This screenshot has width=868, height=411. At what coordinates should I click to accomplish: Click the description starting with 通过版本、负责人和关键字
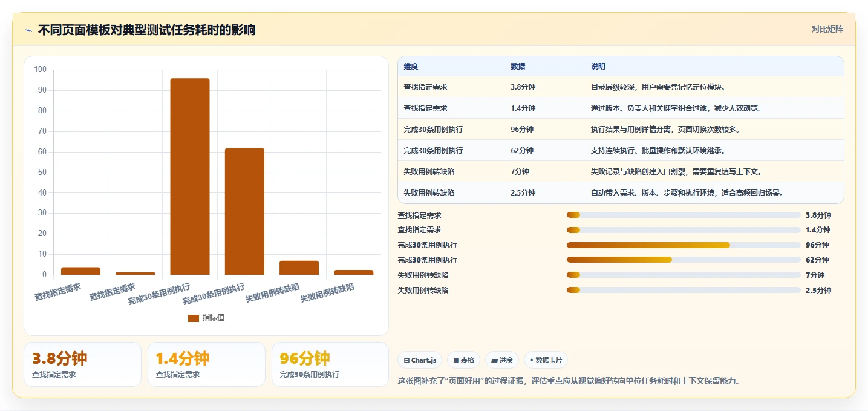[x=676, y=108]
